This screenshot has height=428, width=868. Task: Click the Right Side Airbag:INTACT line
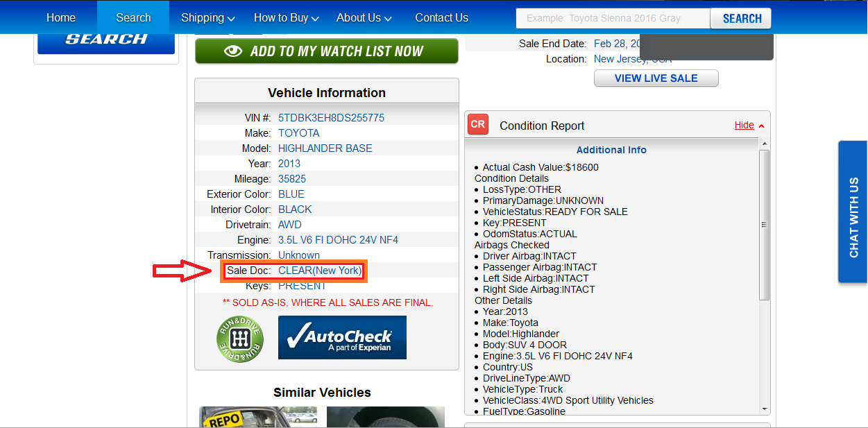[539, 289]
